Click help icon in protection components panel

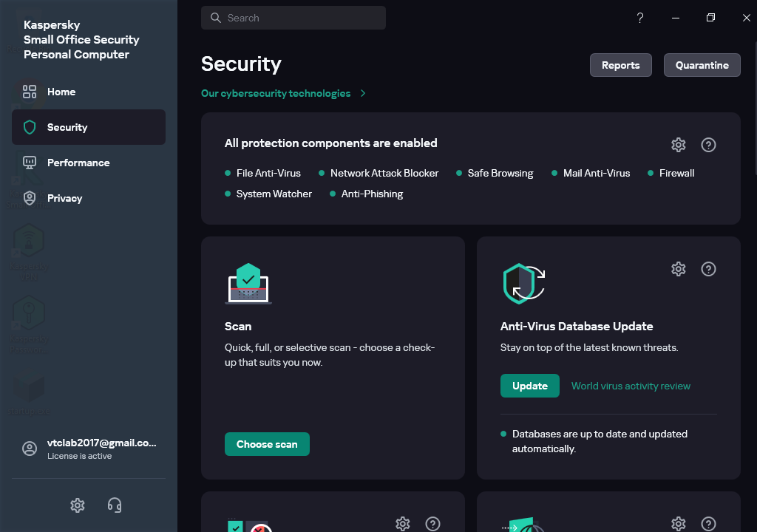(x=708, y=145)
